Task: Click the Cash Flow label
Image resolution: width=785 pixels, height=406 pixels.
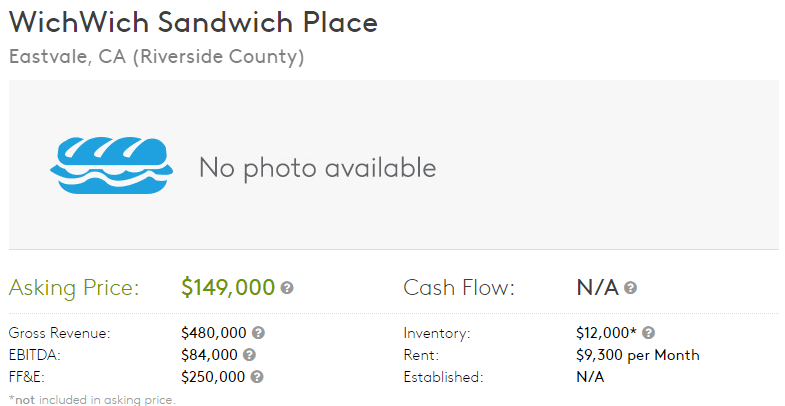Action: coord(458,288)
